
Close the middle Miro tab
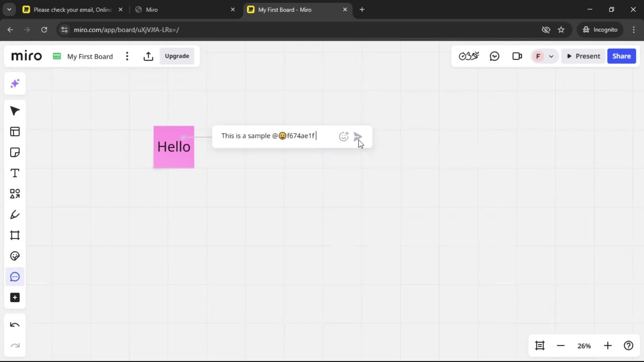click(x=233, y=9)
